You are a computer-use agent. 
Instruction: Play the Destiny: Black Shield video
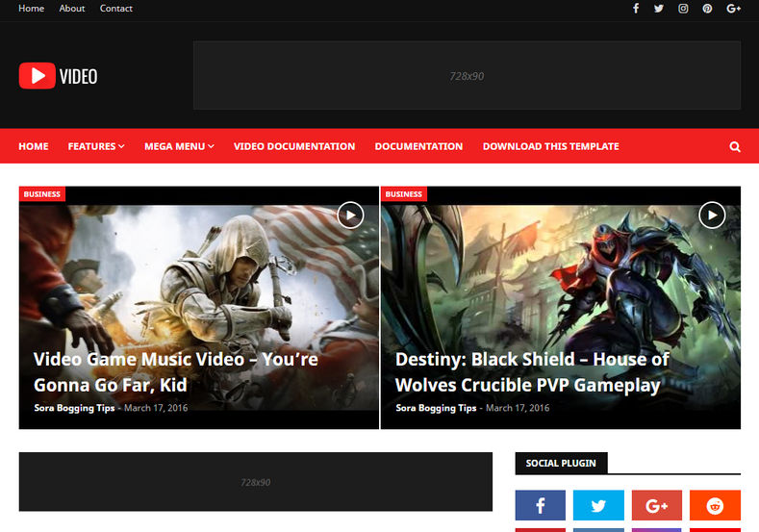click(712, 215)
